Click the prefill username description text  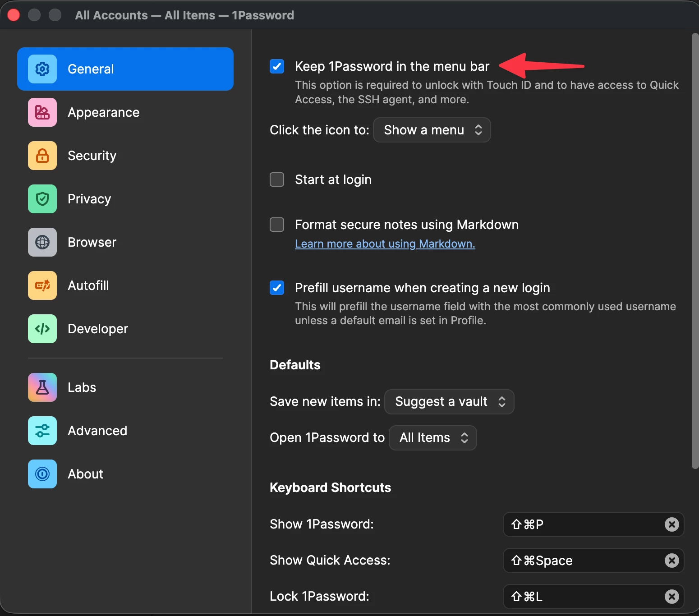tap(486, 313)
